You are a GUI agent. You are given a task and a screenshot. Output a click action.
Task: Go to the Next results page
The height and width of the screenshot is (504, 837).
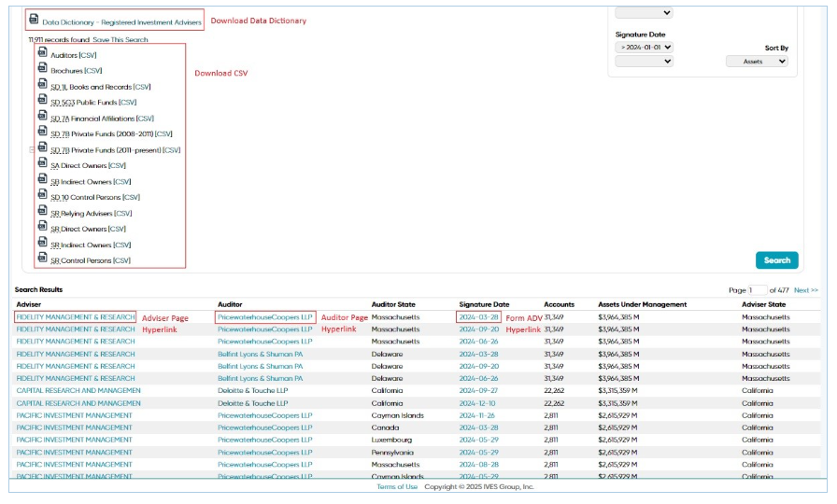pos(805,290)
